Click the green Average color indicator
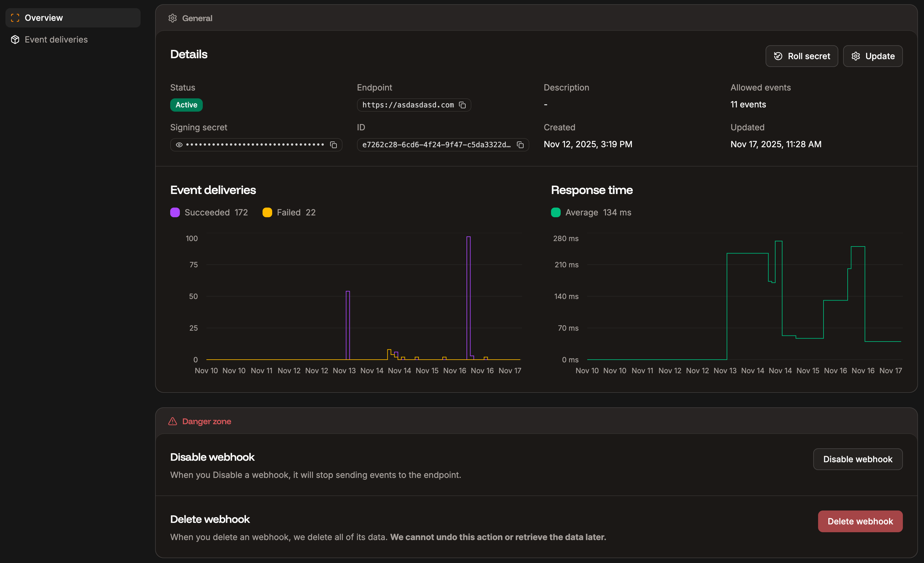Image resolution: width=924 pixels, height=563 pixels. click(x=556, y=212)
